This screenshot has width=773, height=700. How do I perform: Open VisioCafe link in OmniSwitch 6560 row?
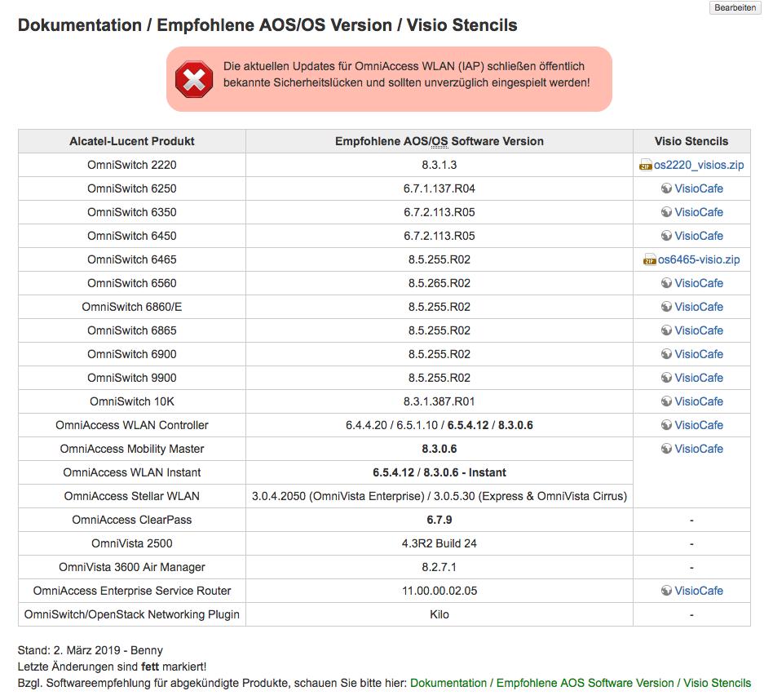pyautogui.click(x=699, y=283)
